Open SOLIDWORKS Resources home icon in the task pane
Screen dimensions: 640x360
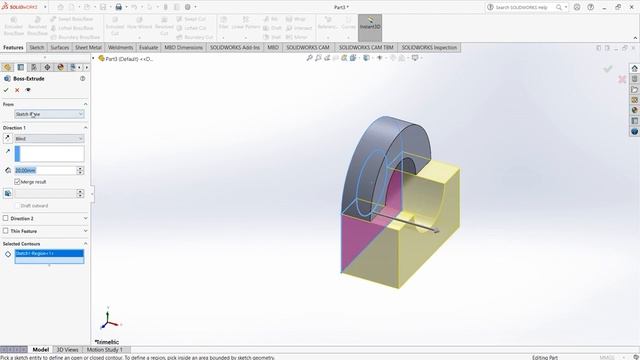click(x=634, y=68)
